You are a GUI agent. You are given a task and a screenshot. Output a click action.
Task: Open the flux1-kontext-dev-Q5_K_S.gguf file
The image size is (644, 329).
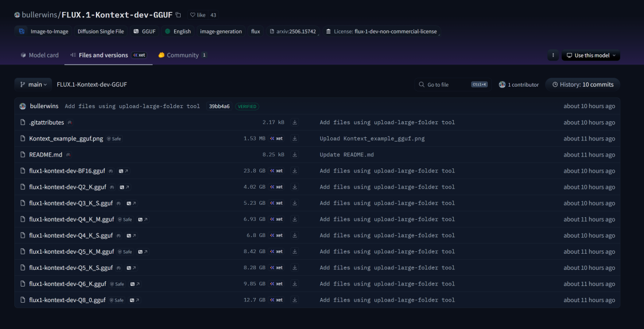tap(70, 267)
